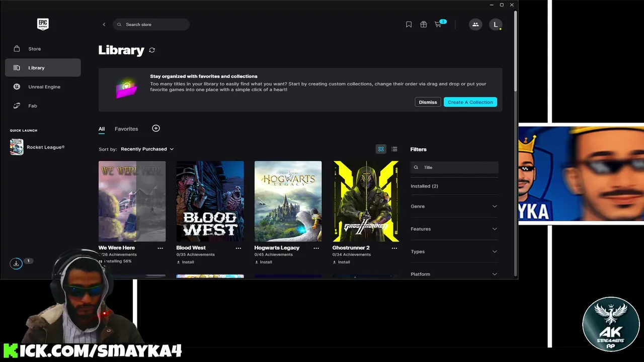The image size is (644, 362).
Task: Install Hogwarts Legacy
Action: 263,262
